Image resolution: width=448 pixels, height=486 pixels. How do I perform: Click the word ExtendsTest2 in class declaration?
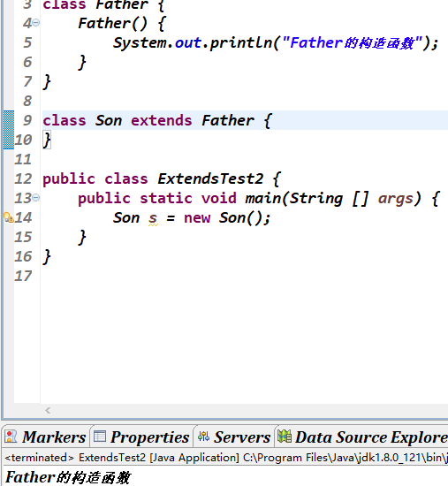point(210,178)
